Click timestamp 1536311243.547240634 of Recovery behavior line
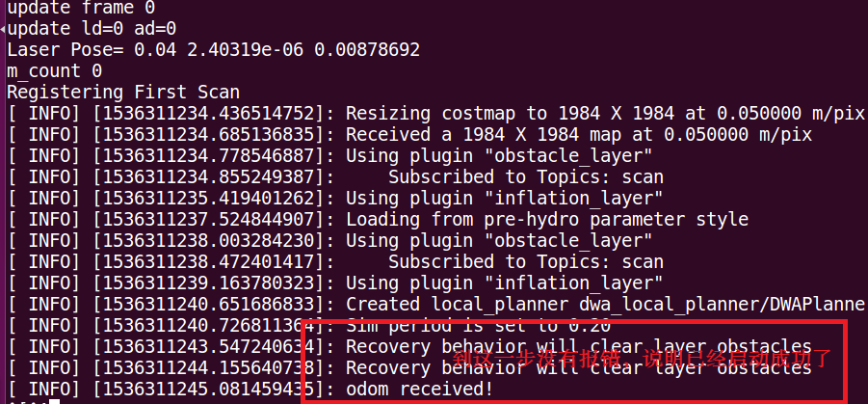The width and height of the screenshot is (868, 404). point(207,347)
